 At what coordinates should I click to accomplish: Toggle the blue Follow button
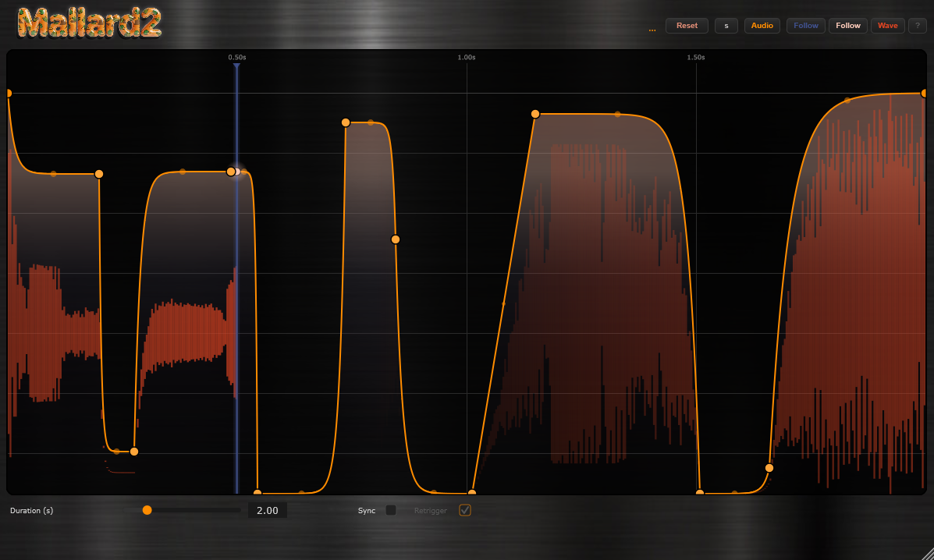(806, 26)
